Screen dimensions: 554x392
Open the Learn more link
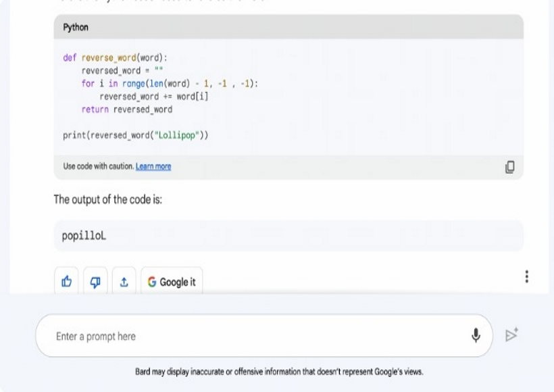click(x=153, y=167)
